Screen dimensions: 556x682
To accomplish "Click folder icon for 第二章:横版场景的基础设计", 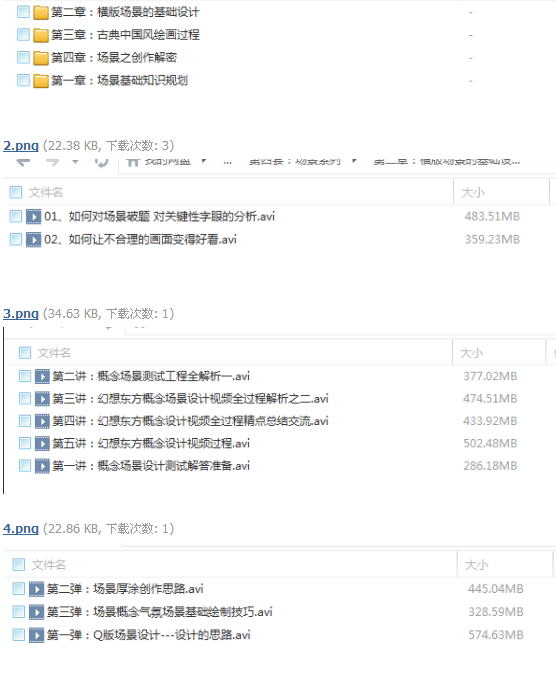I will [41, 12].
